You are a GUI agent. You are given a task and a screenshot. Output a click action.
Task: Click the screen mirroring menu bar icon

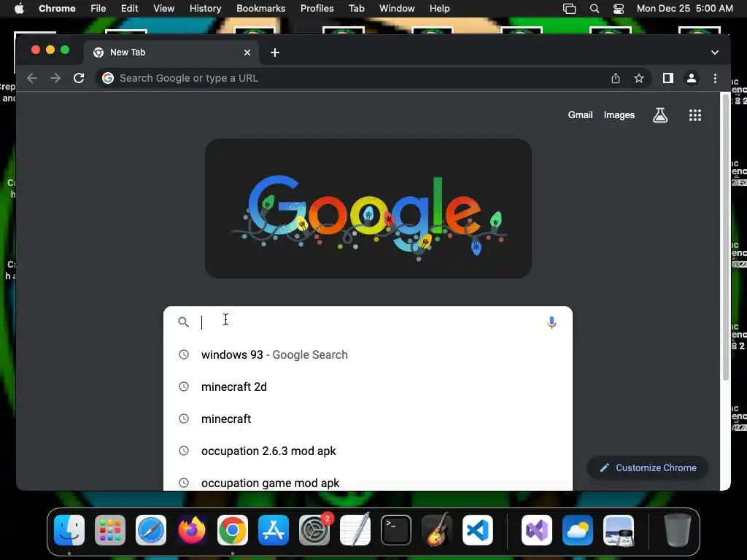(x=569, y=9)
